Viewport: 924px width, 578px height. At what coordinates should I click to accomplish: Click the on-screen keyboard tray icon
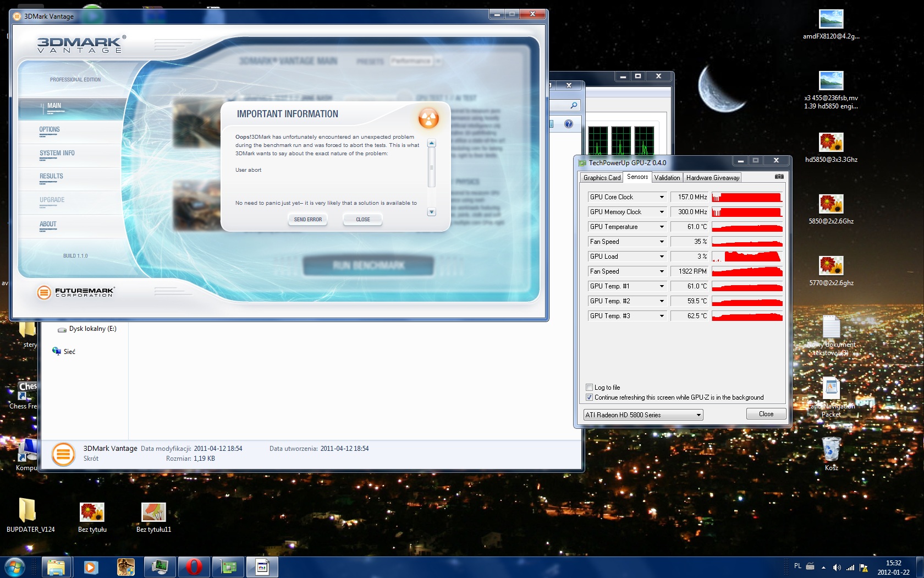point(810,566)
